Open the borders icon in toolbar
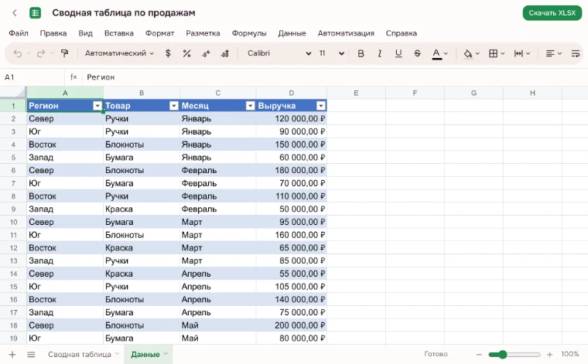 click(x=497, y=53)
